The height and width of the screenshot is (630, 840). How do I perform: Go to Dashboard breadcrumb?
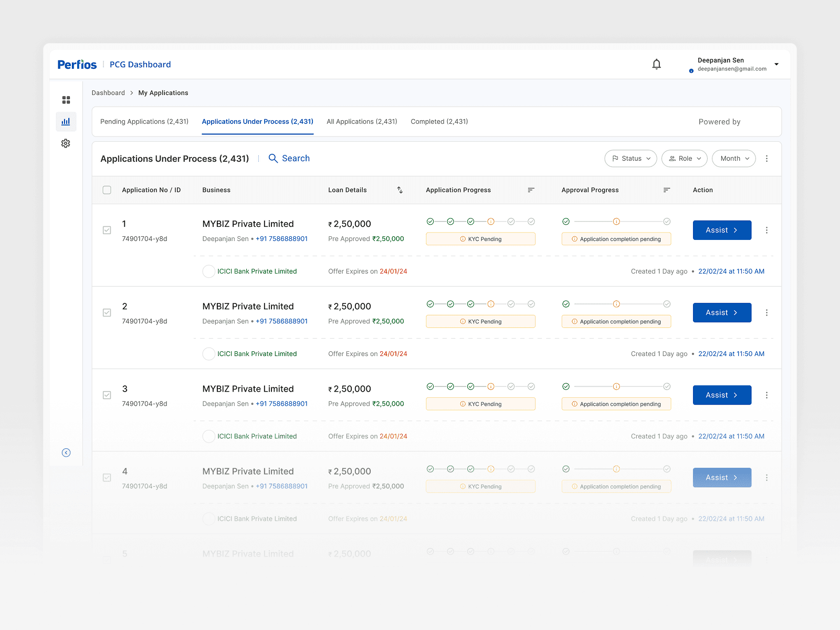108,93
